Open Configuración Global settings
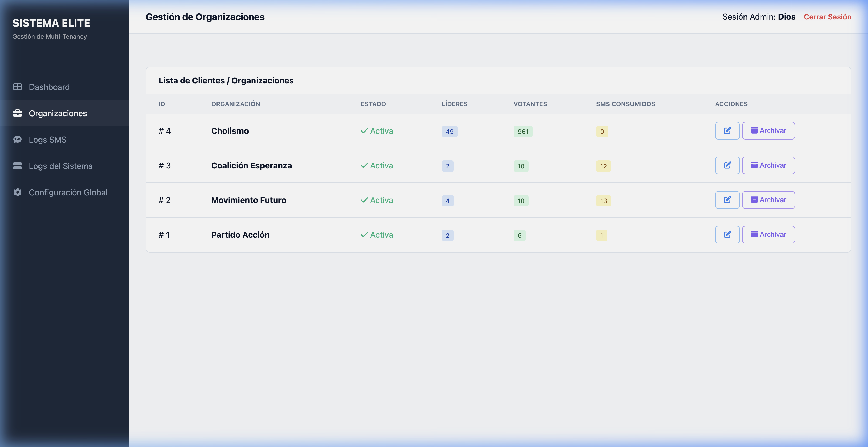The width and height of the screenshot is (868, 447). pos(64,192)
